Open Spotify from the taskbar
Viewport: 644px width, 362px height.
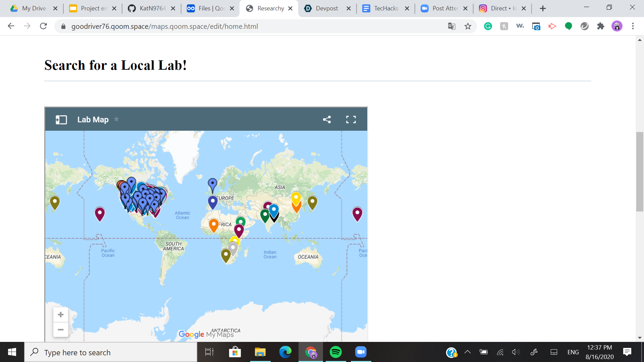[x=335, y=352]
